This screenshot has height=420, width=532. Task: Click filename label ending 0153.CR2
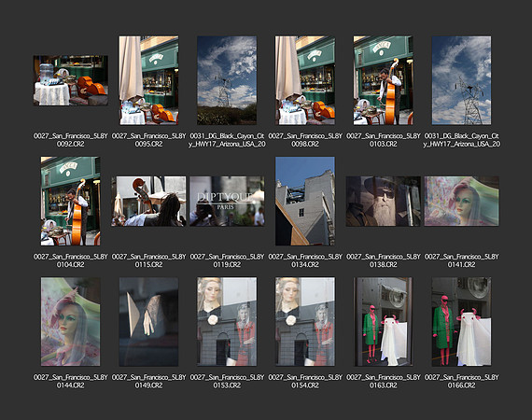click(x=227, y=381)
